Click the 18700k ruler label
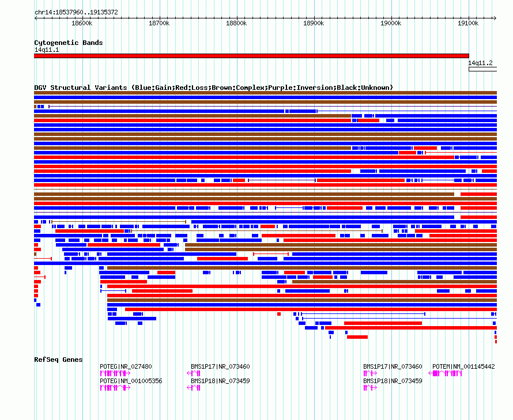 [x=159, y=23]
